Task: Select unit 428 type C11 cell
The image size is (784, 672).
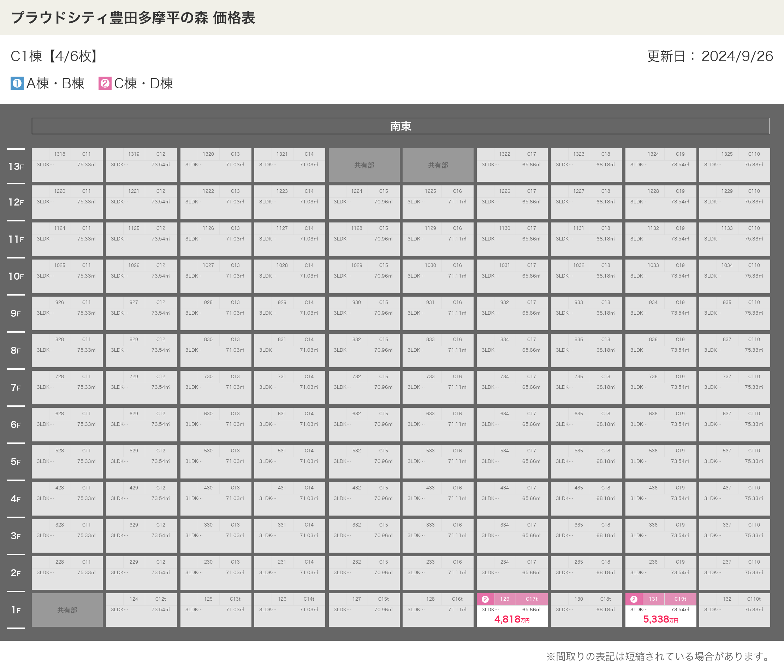Action: pyautogui.click(x=67, y=499)
